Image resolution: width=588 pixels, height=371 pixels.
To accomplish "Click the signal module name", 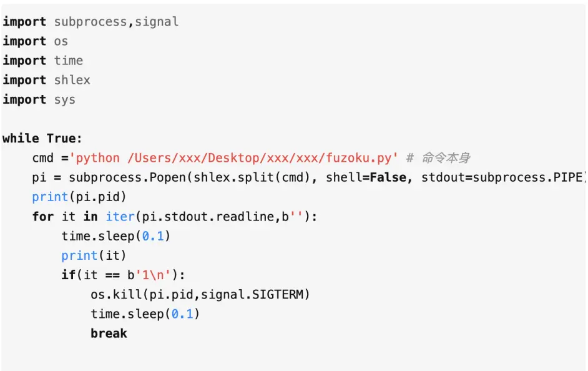I will point(157,22).
